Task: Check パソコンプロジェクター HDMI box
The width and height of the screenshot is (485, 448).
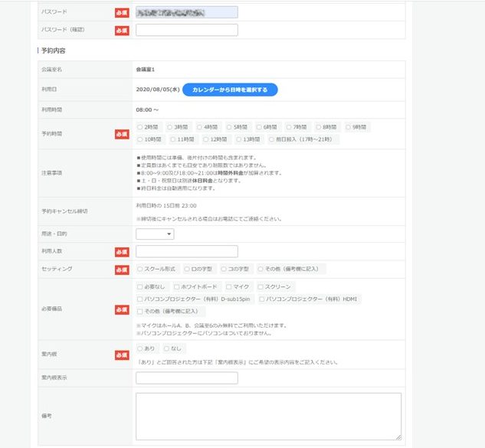Action: pyautogui.click(x=262, y=299)
